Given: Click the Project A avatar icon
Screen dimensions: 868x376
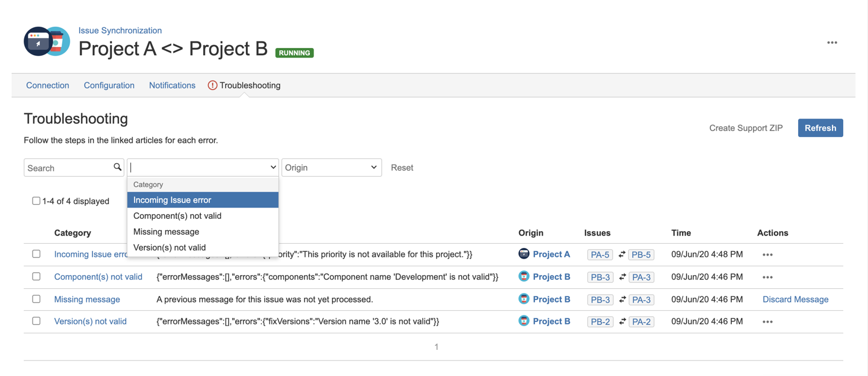Looking at the screenshot, I should pos(524,254).
